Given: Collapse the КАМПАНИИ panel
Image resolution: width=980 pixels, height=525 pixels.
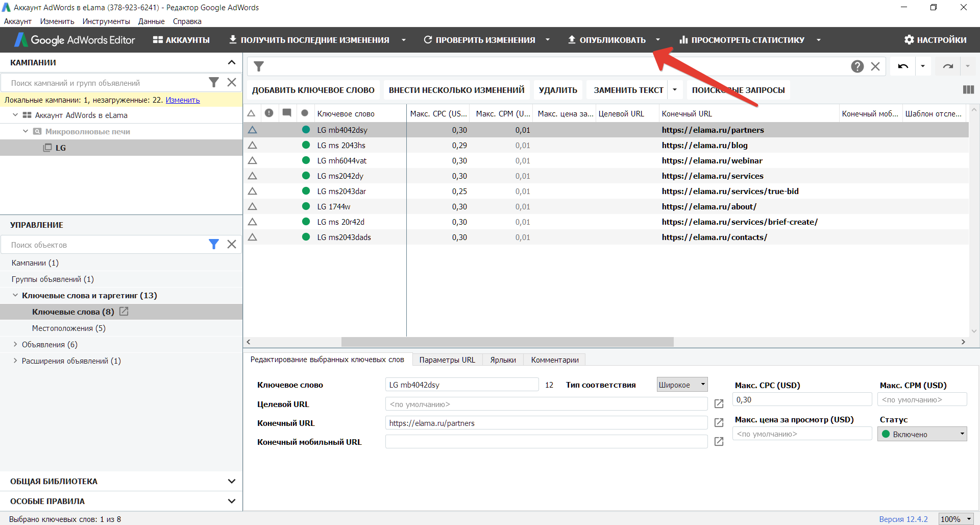Looking at the screenshot, I should [232, 62].
